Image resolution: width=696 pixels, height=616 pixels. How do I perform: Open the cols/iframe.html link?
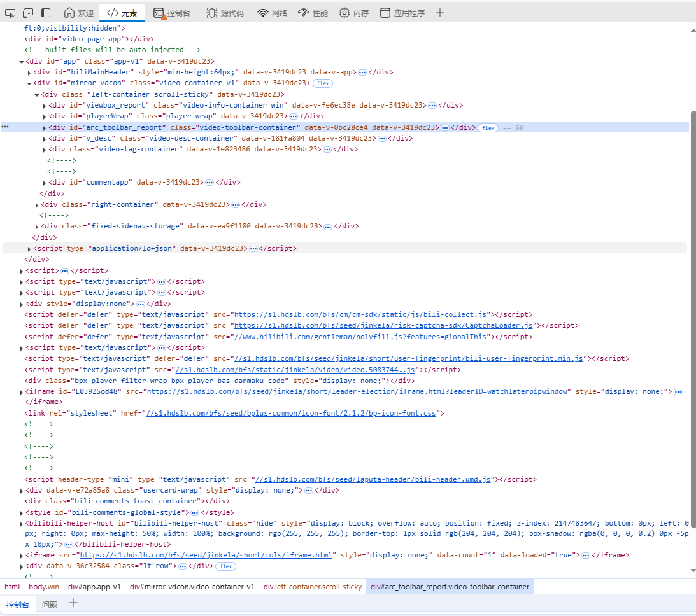coord(206,556)
